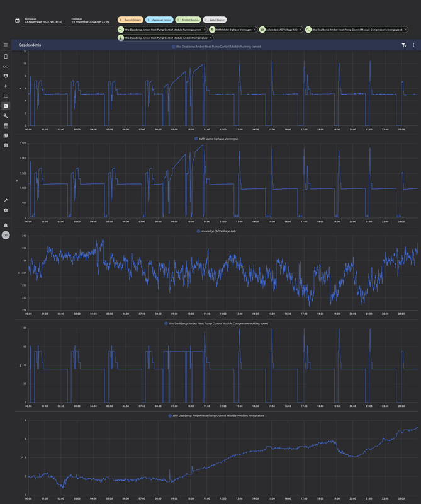Select the History chart icon in sidebar
Image resolution: width=421 pixels, height=504 pixels.
(x=6, y=106)
